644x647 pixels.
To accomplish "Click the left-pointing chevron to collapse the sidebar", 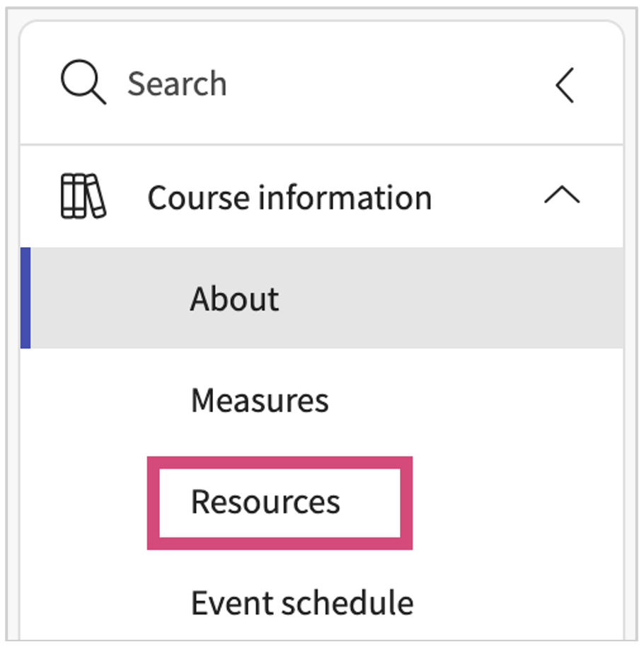I will click(x=564, y=86).
